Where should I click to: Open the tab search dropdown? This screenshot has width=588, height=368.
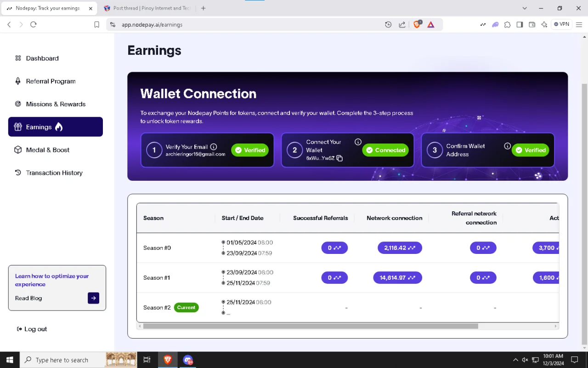point(525,8)
